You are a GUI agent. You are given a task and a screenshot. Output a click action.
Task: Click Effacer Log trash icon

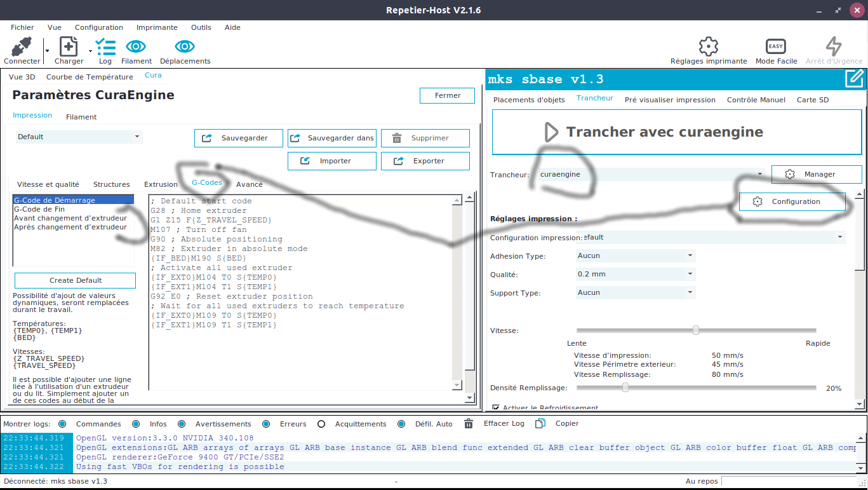469,423
